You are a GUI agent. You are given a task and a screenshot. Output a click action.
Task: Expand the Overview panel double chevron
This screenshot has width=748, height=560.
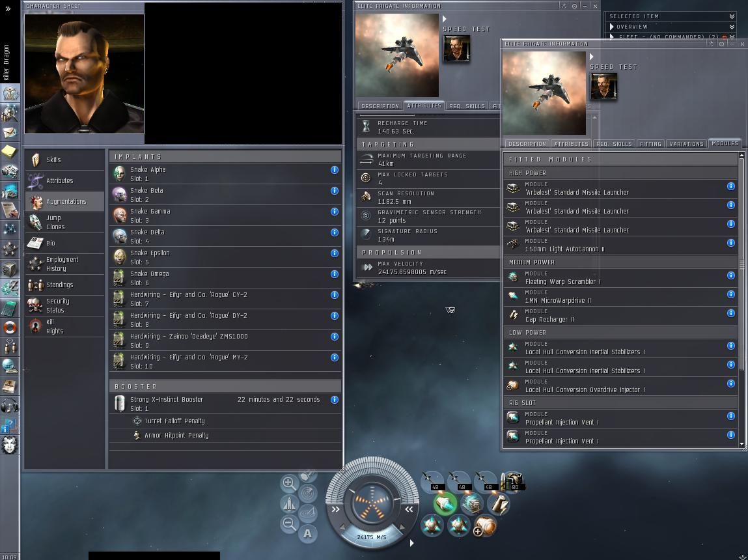tap(732, 27)
